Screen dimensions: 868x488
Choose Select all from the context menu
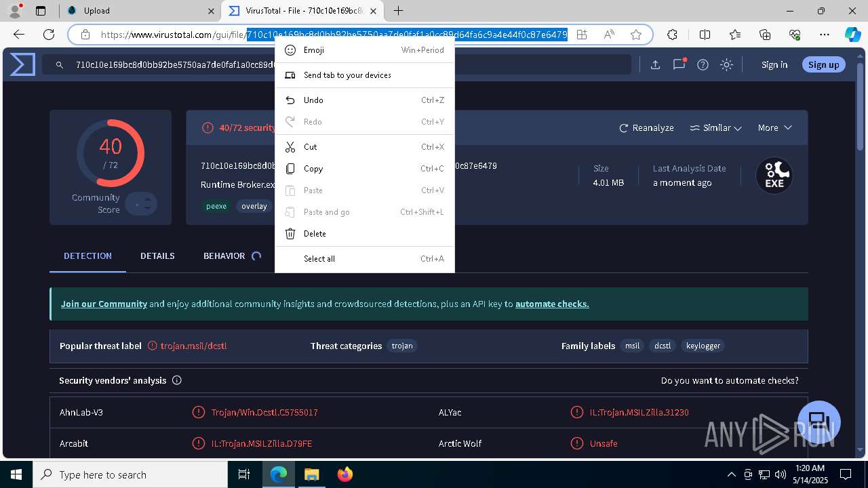(x=365, y=259)
